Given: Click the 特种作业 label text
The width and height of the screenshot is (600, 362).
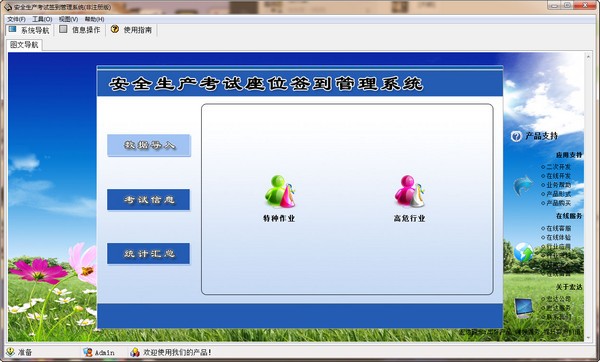Looking at the screenshot, I should [x=279, y=219].
